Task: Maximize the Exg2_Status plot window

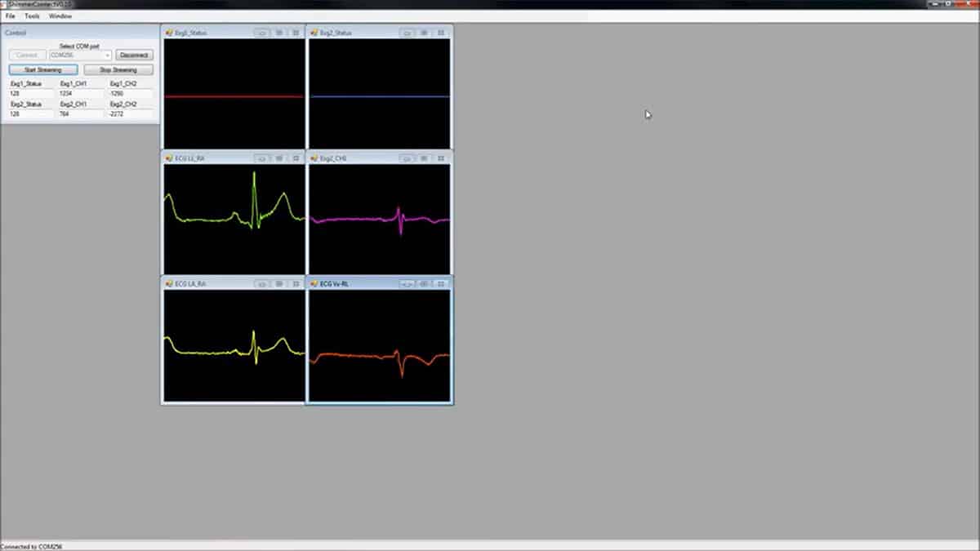Action: [x=424, y=33]
